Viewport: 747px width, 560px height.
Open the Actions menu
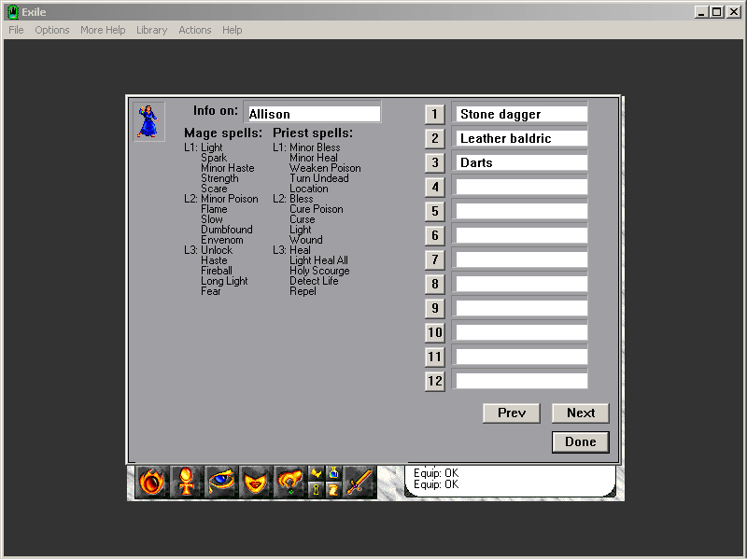click(x=195, y=30)
